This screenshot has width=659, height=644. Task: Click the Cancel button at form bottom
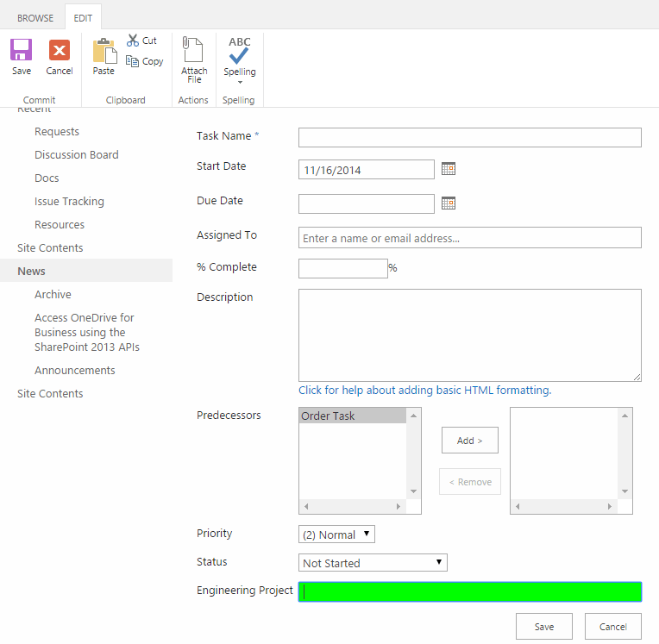[612, 627]
